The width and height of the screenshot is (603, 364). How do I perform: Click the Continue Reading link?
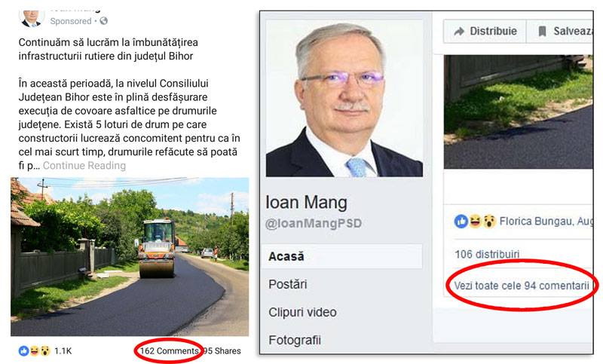(84, 166)
